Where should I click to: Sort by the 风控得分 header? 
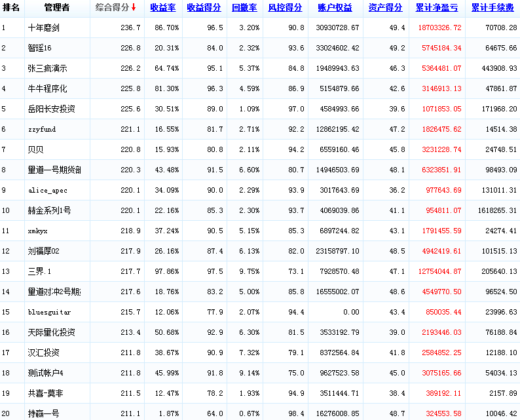(x=285, y=8)
